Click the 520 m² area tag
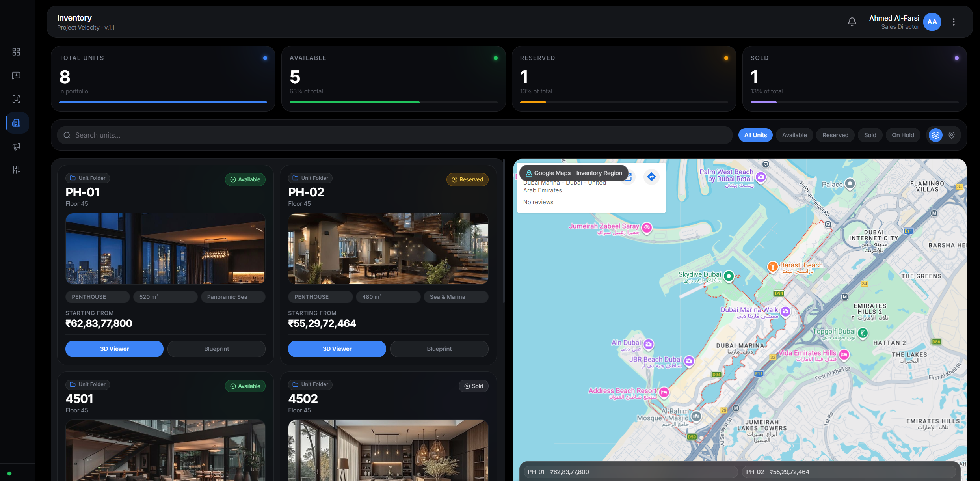Screen dimensions: 980x481 click(x=166, y=297)
